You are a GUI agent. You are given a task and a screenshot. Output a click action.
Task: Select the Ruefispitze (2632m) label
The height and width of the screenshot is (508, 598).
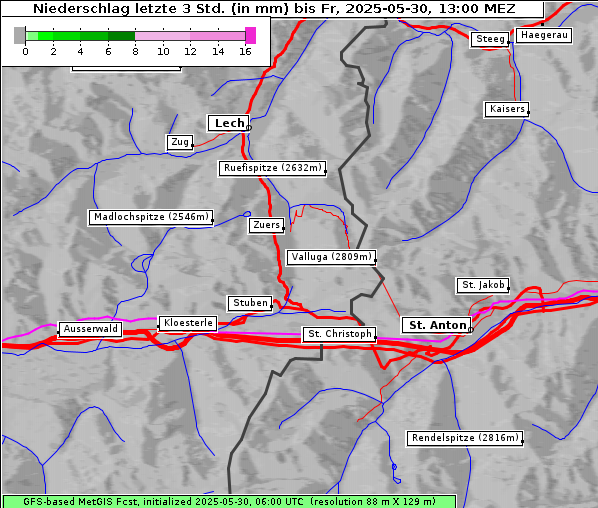273,168
